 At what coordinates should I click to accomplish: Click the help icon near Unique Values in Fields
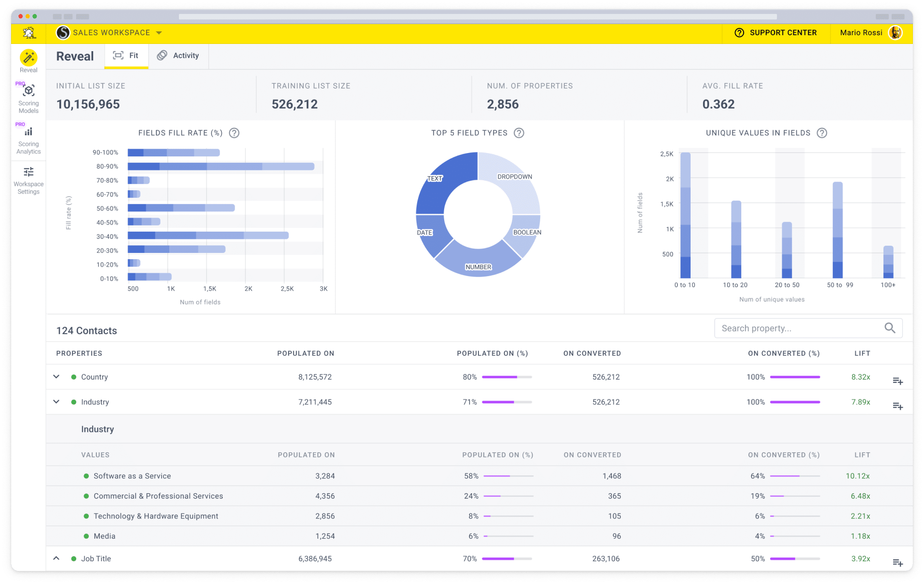pos(822,133)
